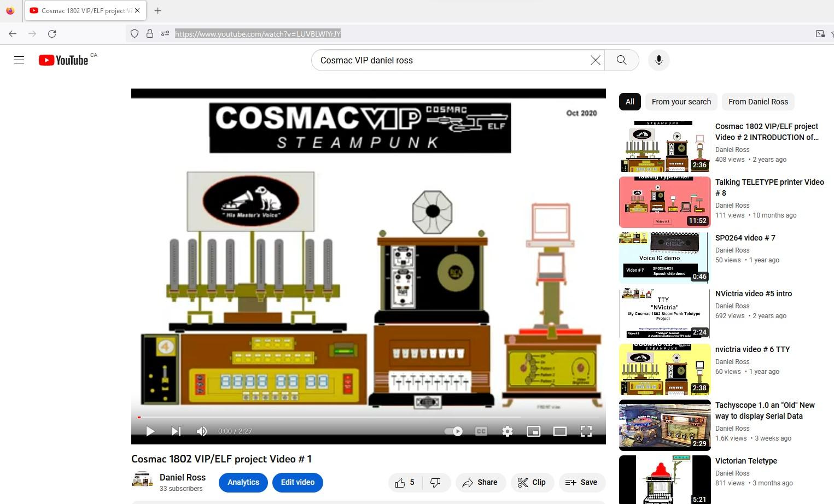Share the video

(x=480, y=482)
